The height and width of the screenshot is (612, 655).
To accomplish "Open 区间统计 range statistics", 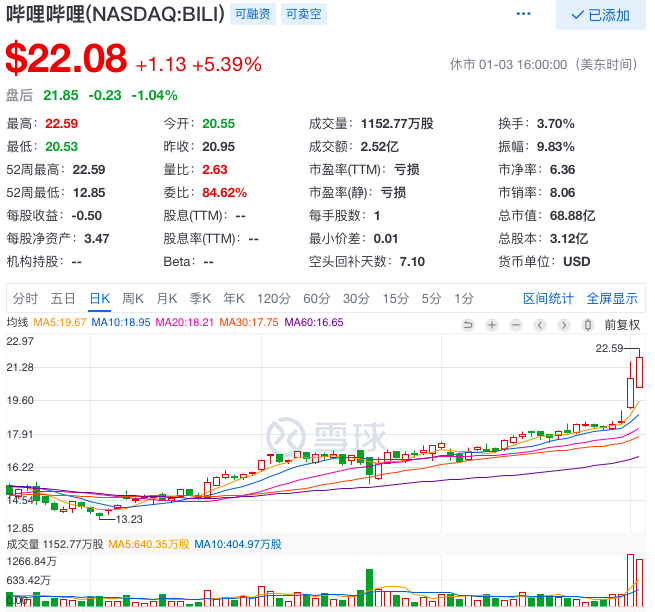I will pos(548,299).
